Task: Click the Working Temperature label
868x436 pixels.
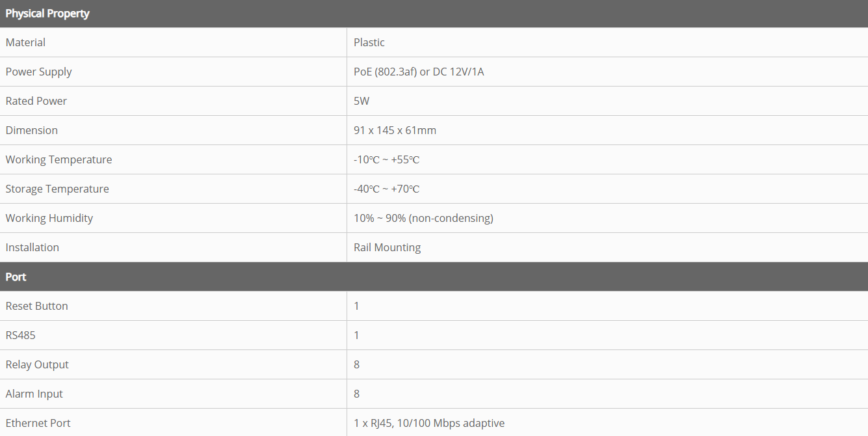Action: 59,159
